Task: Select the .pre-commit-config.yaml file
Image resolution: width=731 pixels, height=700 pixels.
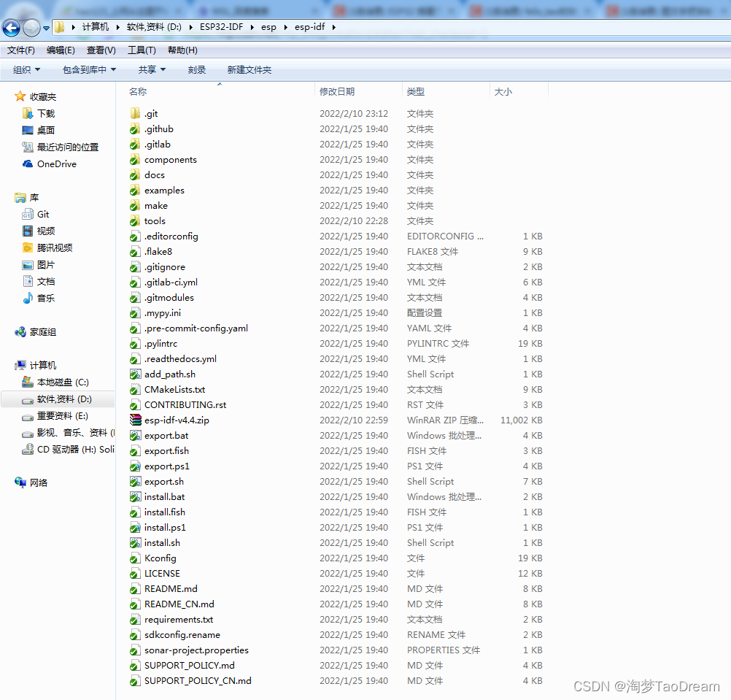Action: point(196,328)
